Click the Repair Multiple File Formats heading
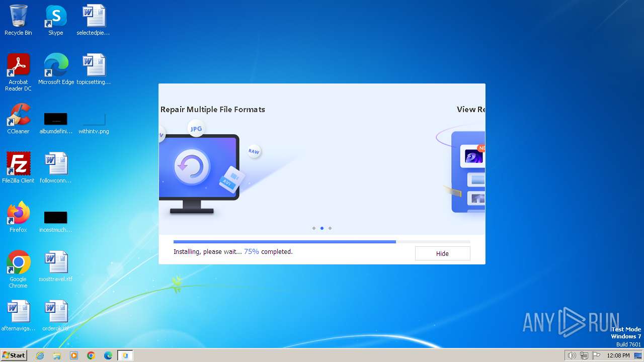 click(x=213, y=109)
